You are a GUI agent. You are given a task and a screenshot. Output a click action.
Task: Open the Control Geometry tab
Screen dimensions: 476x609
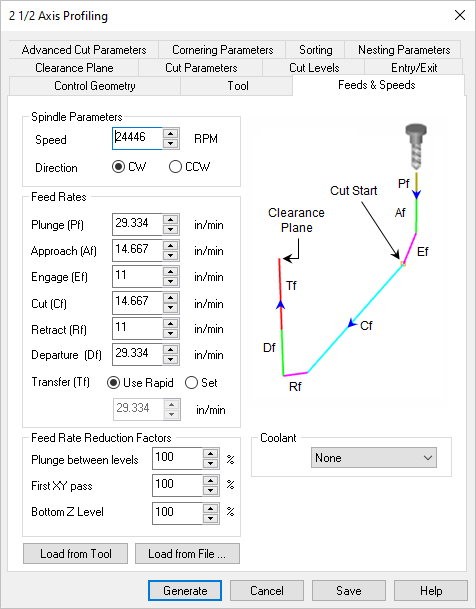(94, 86)
